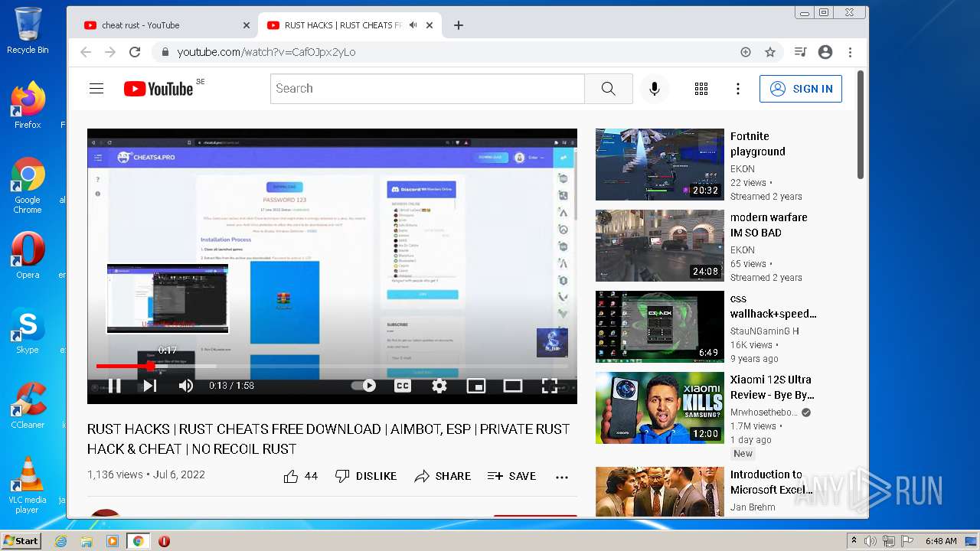Select the CCleaner desktop shortcut
Screen dimensions: 980x551
coord(28,405)
